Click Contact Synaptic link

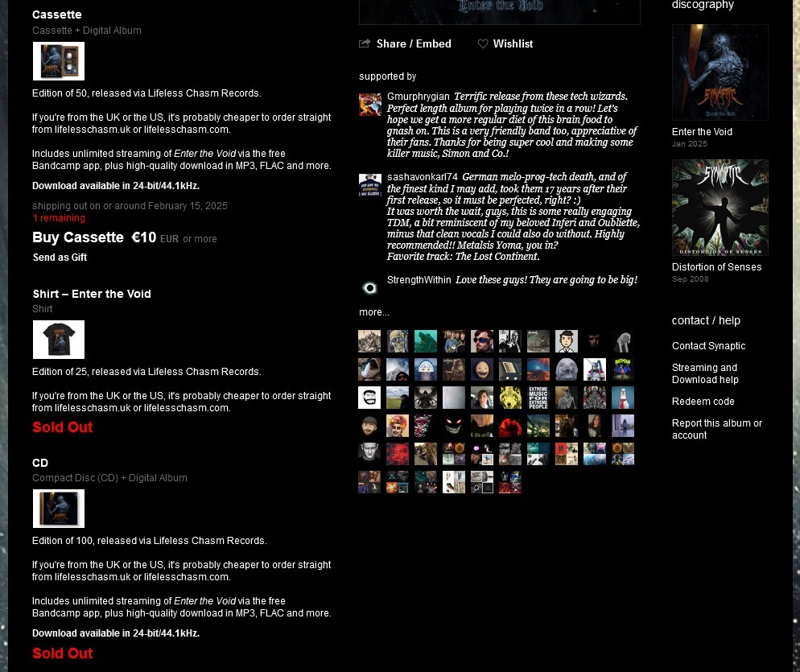(708, 346)
